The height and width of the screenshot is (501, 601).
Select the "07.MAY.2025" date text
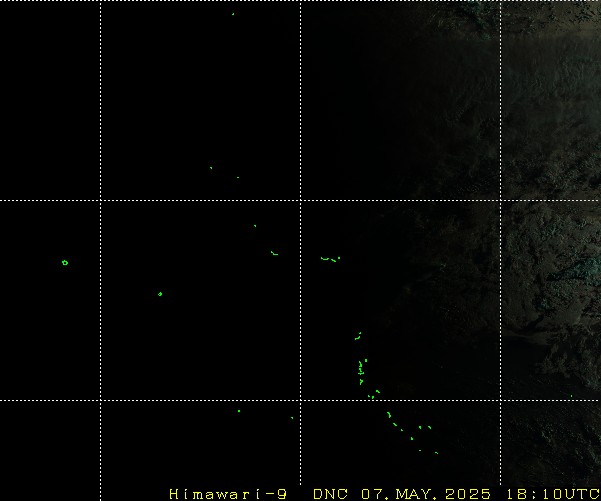click(x=425, y=494)
